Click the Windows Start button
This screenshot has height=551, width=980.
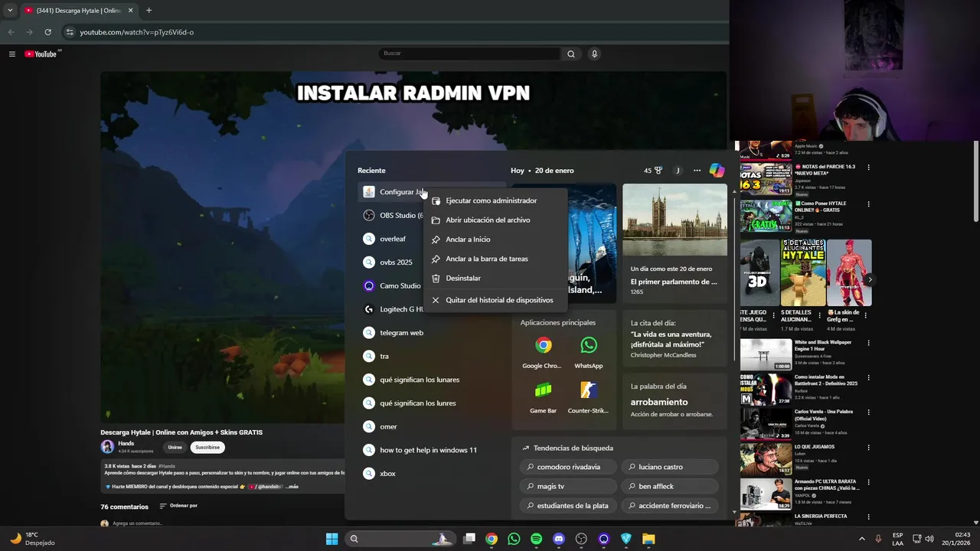[332, 539]
